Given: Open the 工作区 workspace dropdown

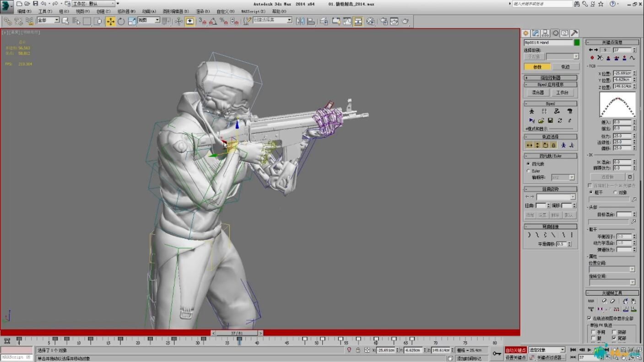Looking at the screenshot, I should [x=94, y=3].
